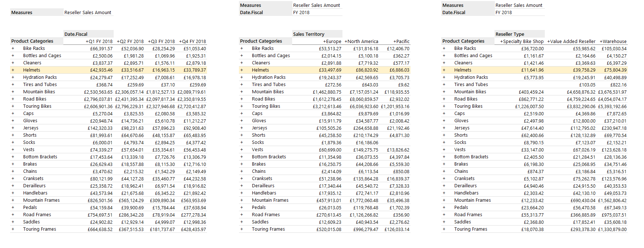This screenshot has width=644, height=248.
Task: Open FY 2018 filter value above Sales Territory table
Action: [301, 13]
